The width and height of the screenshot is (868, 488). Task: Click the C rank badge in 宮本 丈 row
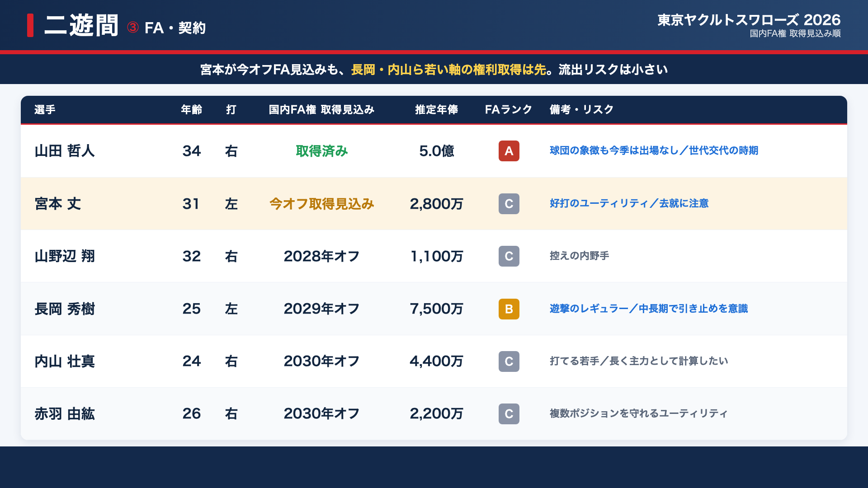point(509,204)
